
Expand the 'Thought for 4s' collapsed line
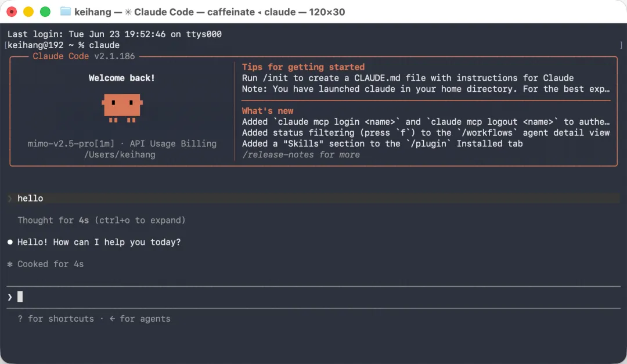point(102,221)
